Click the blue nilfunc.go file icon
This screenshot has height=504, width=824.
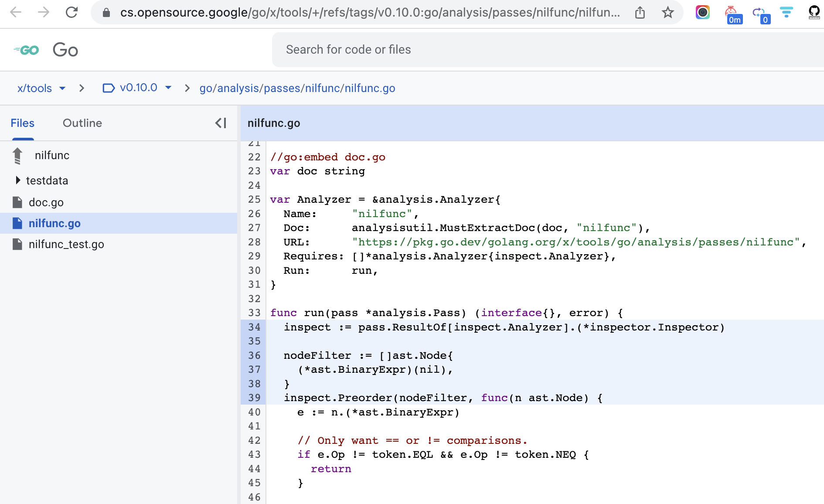[17, 223]
